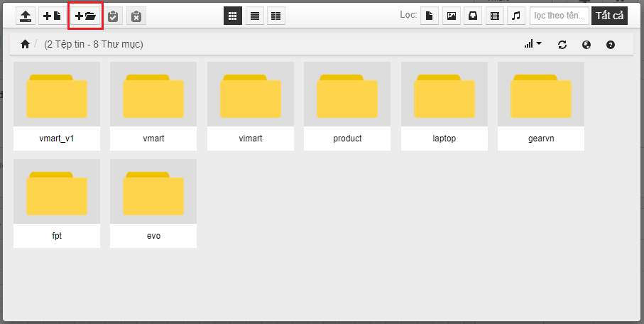Viewport: 644px width, 324px height.
Task: Open the help question icon
Action: click(x=611, y=44)
